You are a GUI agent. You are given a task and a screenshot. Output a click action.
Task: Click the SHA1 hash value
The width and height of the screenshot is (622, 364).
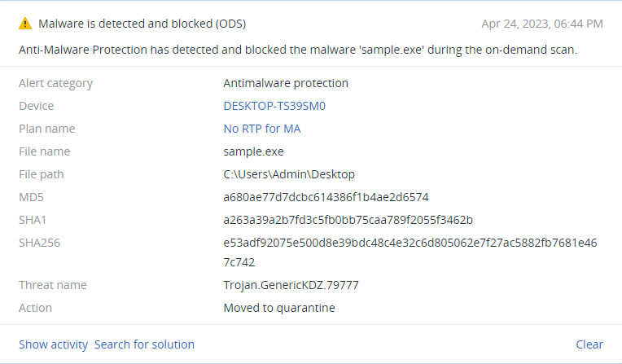click(x=348, y=220)
